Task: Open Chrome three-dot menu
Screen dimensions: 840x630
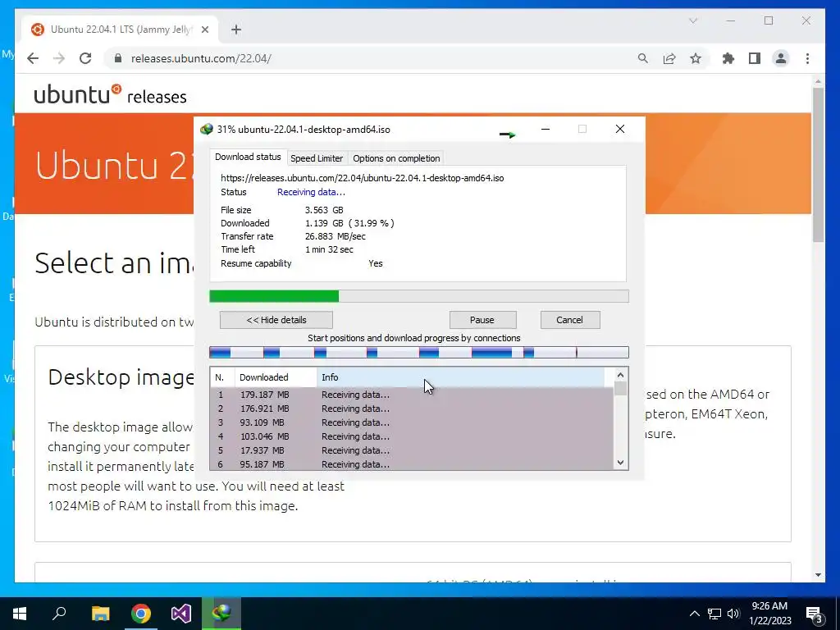Action: pyautogui.click(x=807, y=58)
